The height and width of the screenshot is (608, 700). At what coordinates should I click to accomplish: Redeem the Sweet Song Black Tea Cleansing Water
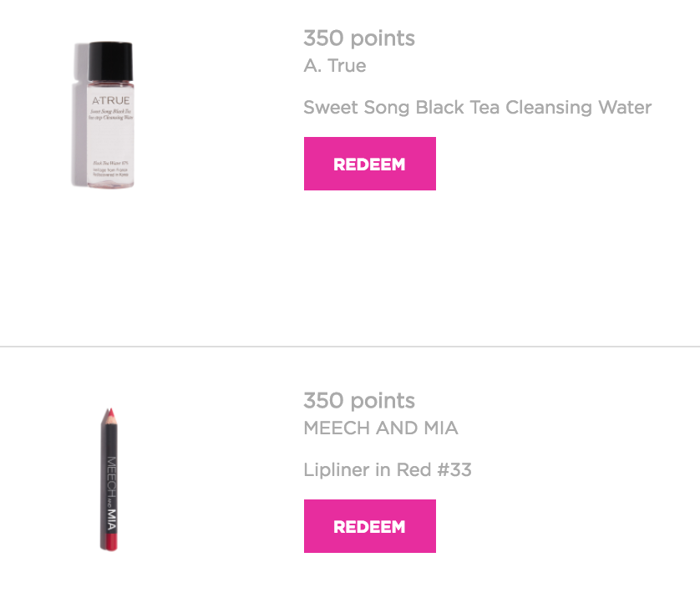[369, 164]
